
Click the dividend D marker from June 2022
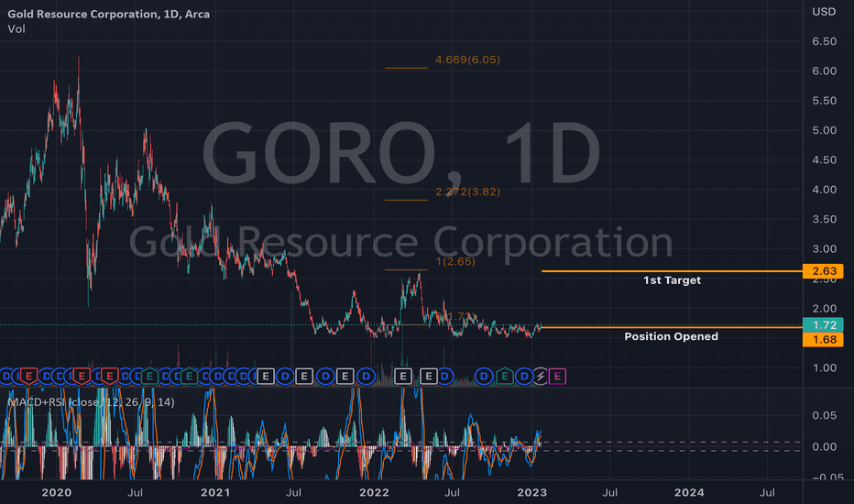point(445,376)
